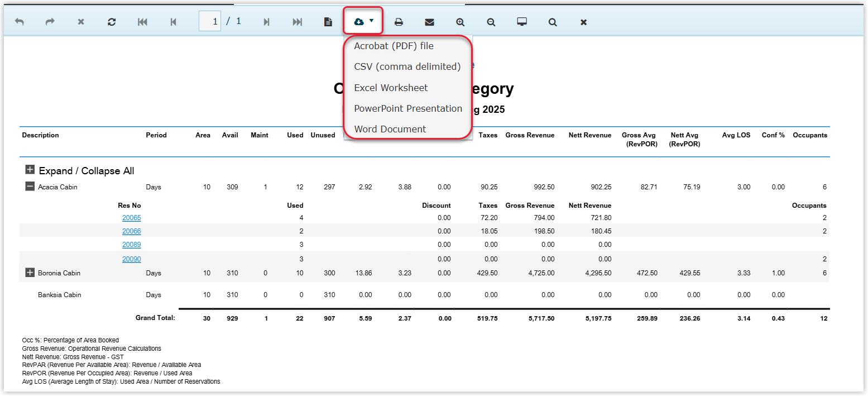Click the Gross Avg (RevPOR) header
The image size is (868, 396).
tap(639, 139)
